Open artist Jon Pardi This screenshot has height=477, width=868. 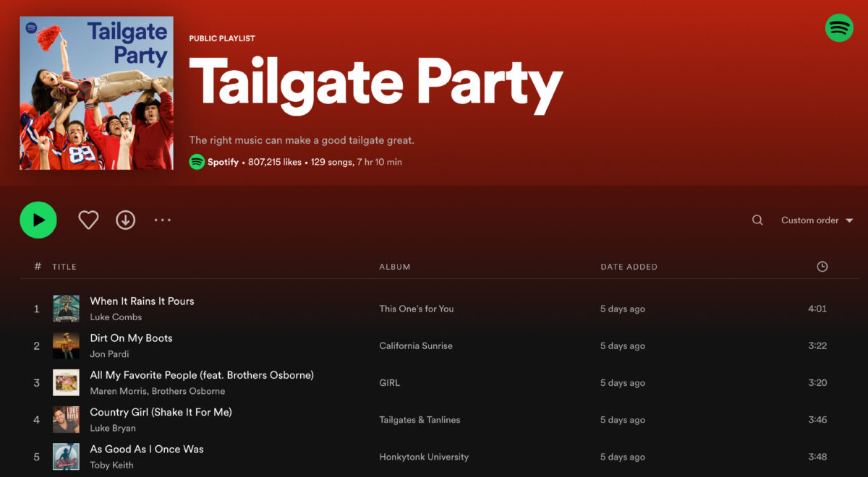click(x=109, y=354)
